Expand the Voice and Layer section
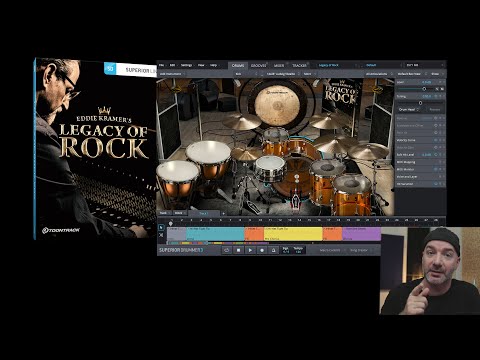The height and width of the screenshot is (360, 480). [420, 177]
